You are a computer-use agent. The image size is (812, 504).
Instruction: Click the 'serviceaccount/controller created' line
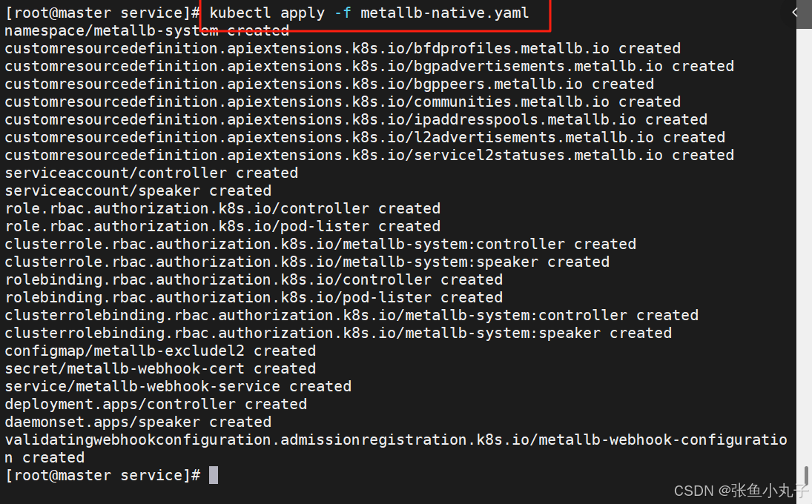click(151, 173)
